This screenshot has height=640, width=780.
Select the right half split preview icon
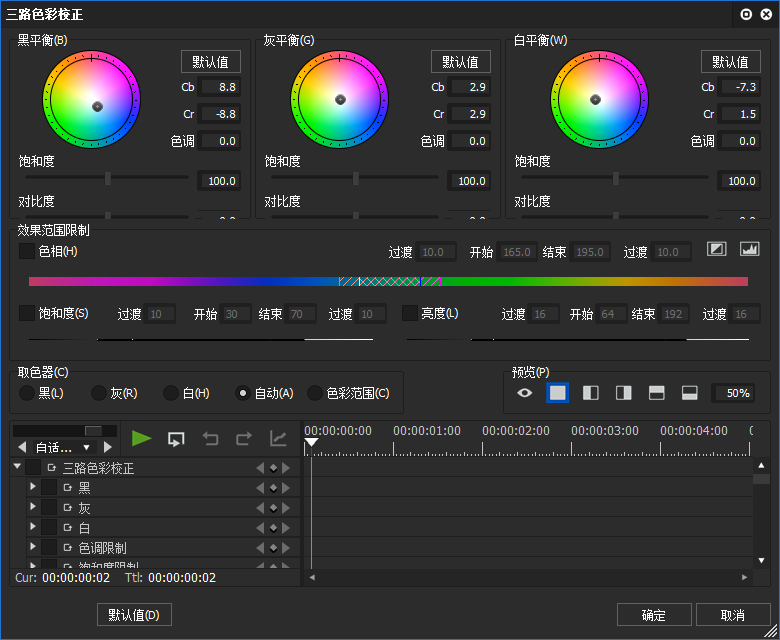623,393
